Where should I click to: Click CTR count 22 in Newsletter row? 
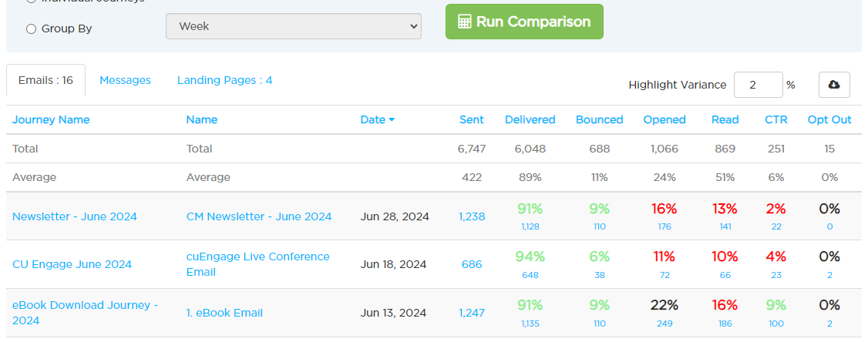[x=776, y=226]
